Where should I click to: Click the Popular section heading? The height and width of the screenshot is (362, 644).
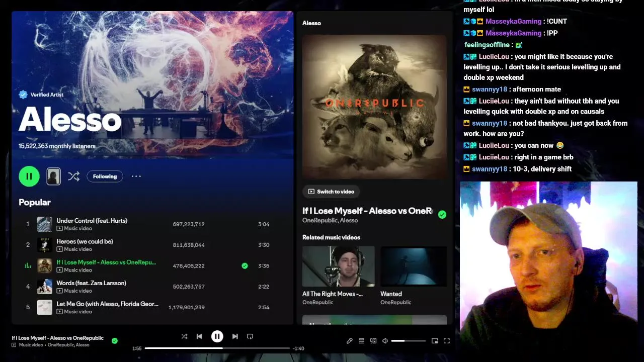[x=35, y=202]
